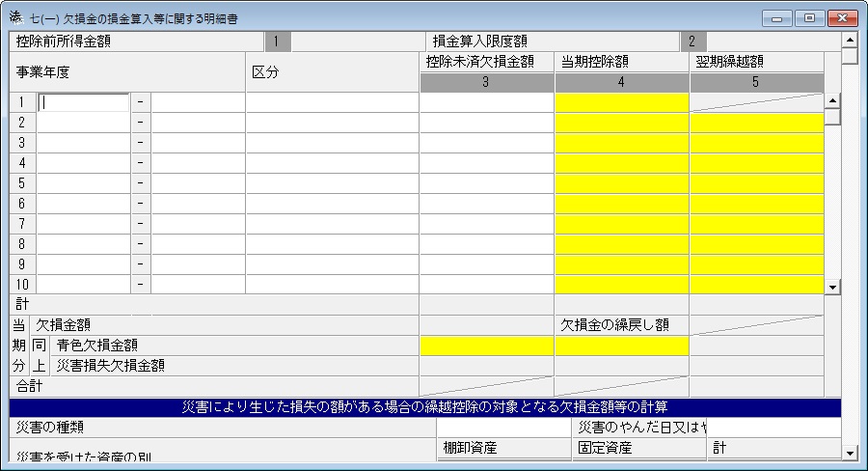
Task: Click the inner grid scroll down arrow
Action: [x=832, y=287]
